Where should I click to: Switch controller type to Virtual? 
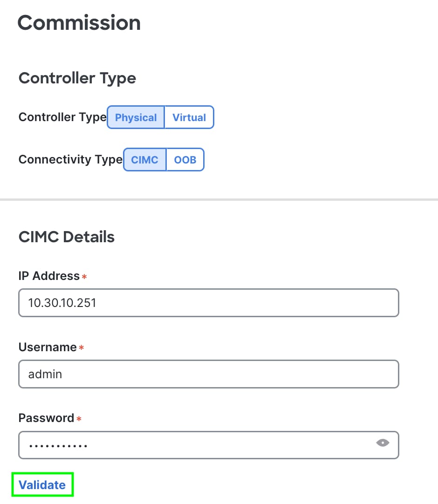click(189, 117)
